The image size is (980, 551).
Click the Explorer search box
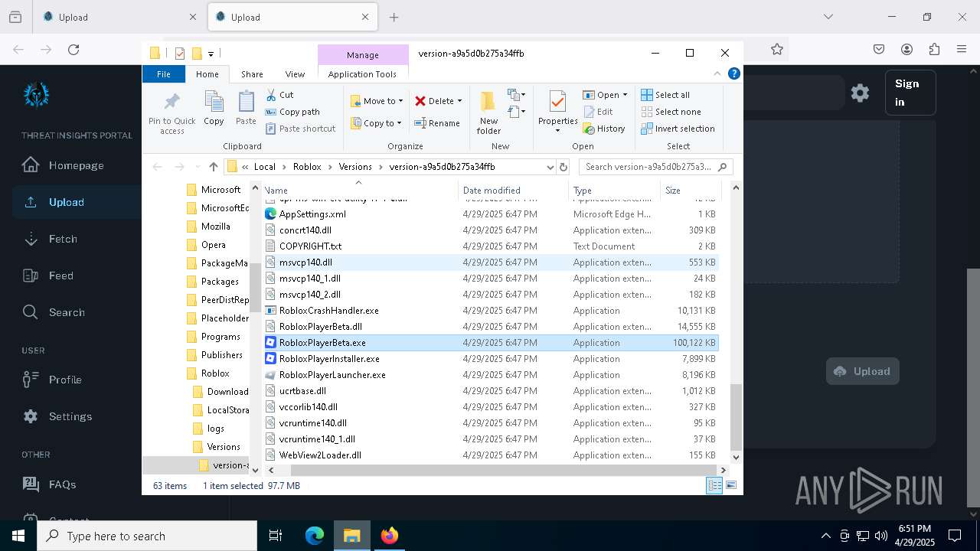pyautogui.click(x=656, y=167)
